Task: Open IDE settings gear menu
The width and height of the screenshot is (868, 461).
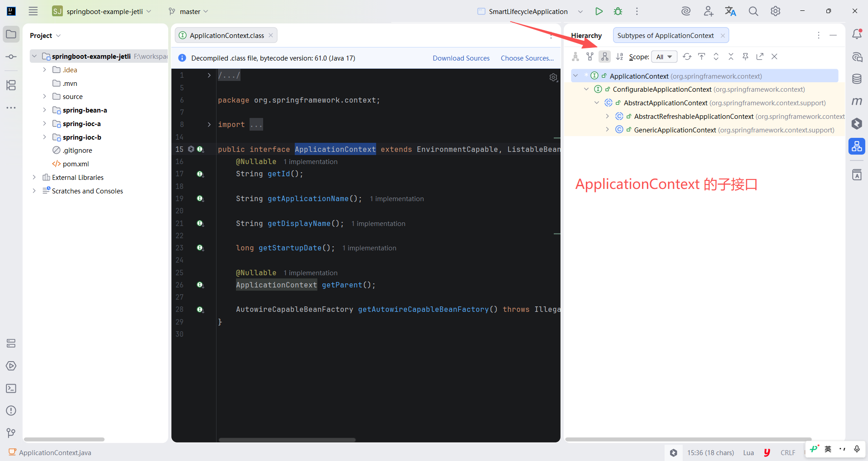Action: pos(775,11)
